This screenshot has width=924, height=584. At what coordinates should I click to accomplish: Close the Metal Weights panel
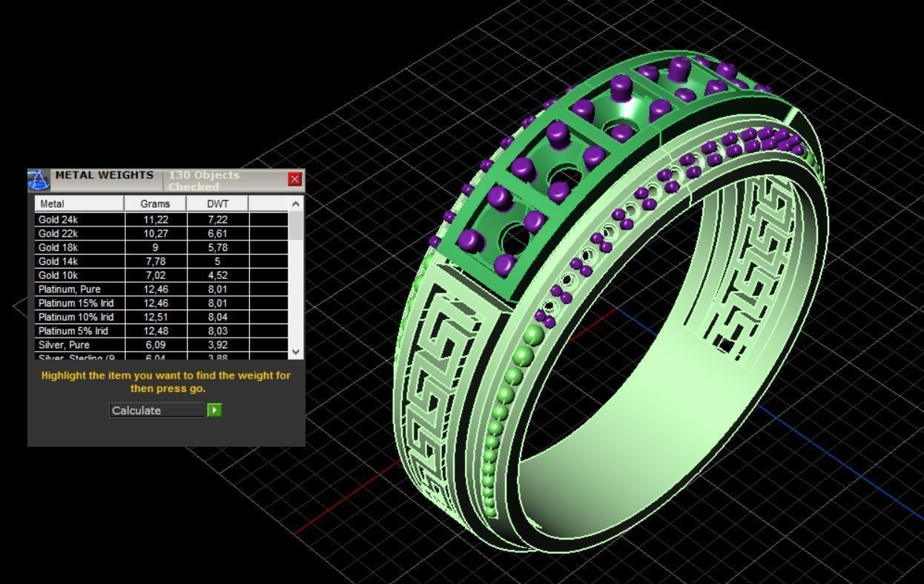pyautogui.click(x=295, y=179)
